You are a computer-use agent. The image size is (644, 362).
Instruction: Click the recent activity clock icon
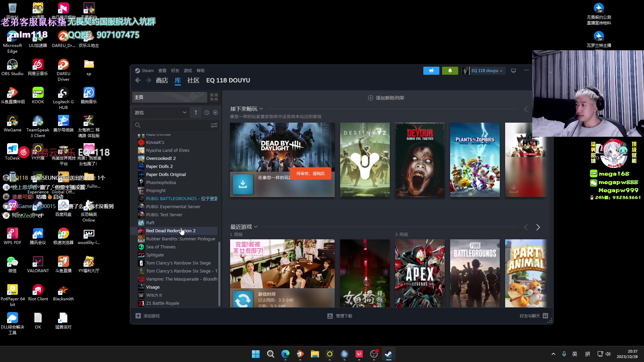point(207,113)
